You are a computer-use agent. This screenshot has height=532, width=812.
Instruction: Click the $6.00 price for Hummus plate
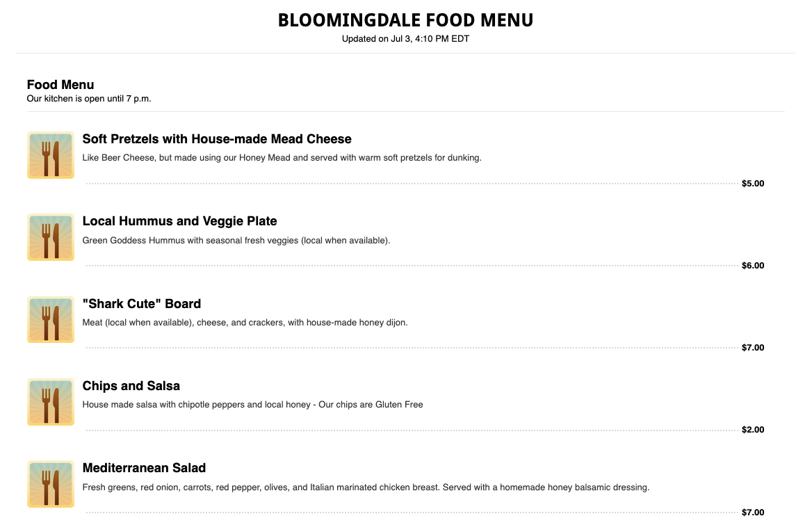753,266
